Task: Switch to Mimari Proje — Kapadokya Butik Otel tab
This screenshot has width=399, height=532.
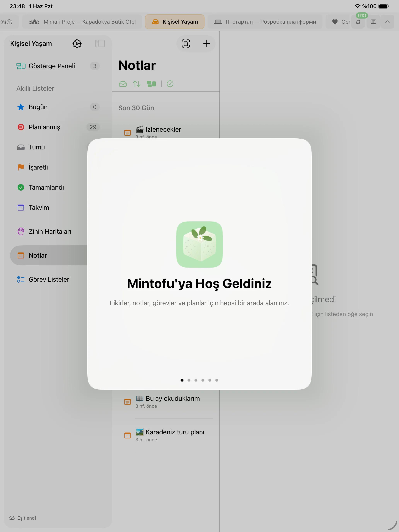Action: tap(82, 22)
